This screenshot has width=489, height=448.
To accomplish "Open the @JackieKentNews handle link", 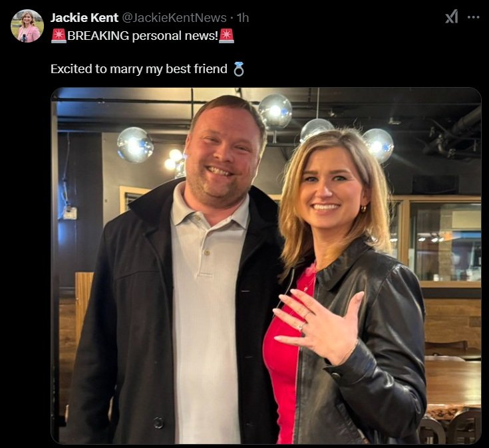I will click(x=174, y=18).
